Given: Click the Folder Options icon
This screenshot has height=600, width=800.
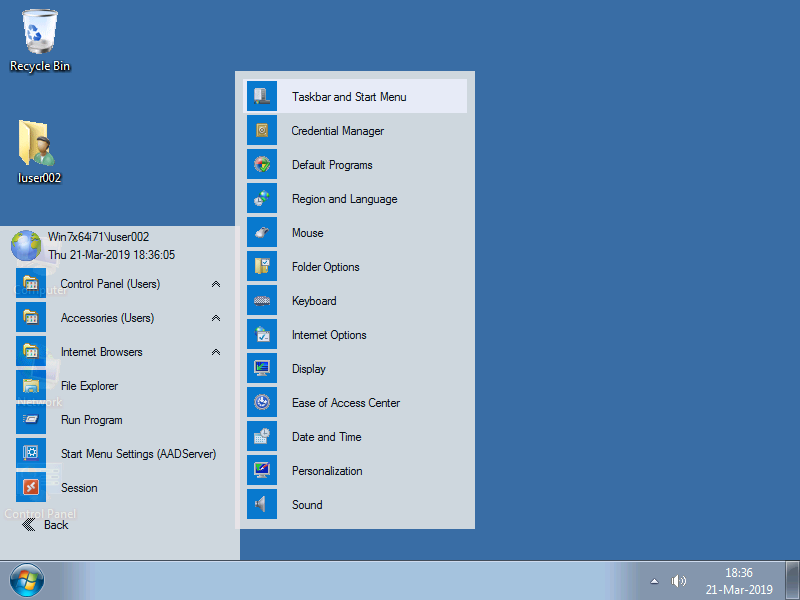Looking at the screenshot, I should (x=262, y=267).
